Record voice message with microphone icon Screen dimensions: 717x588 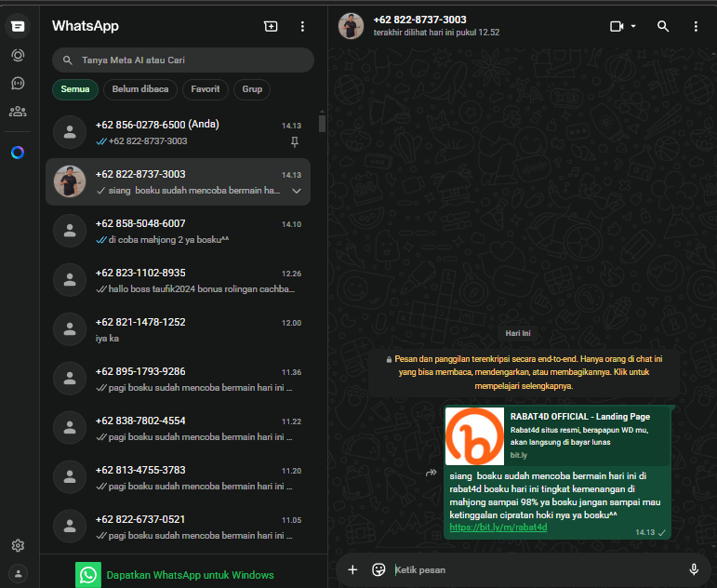tap(694, 569)
